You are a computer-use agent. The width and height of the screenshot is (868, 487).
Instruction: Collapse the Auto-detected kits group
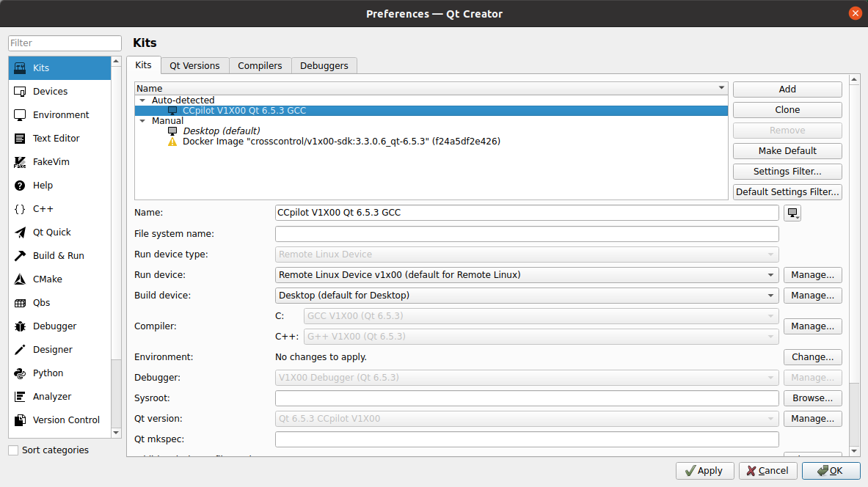(x=142, y=100)
